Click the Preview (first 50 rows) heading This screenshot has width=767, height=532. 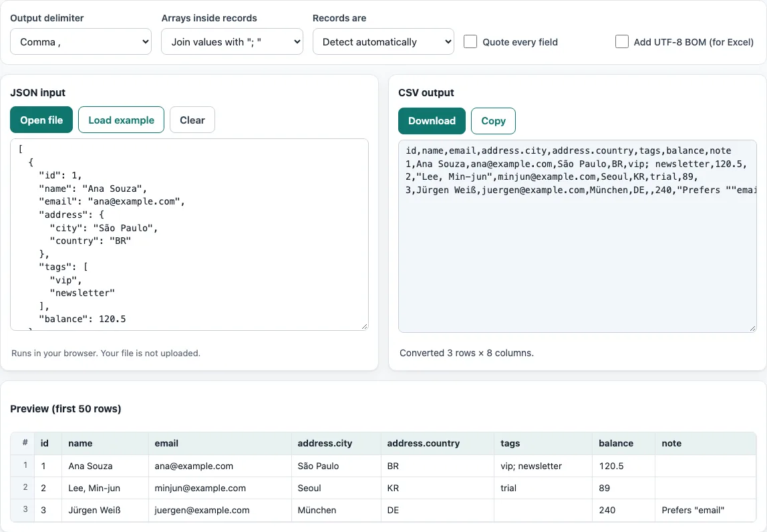point(65,408)
